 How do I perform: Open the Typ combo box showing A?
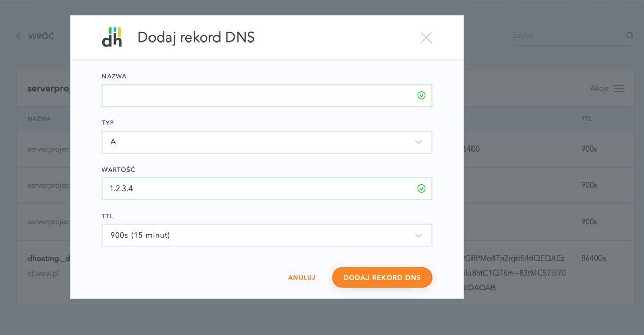[x=256, y=142]
